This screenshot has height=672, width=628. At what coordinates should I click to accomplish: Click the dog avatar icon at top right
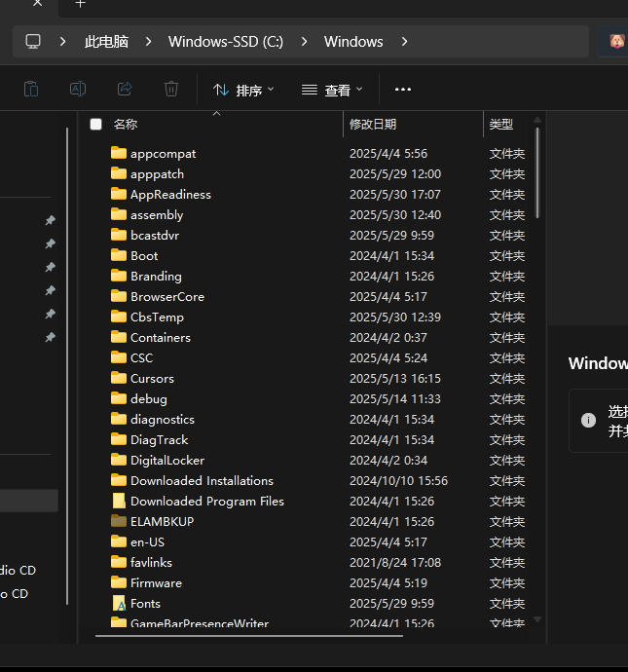pyautogui.click(x=617, y=41)
